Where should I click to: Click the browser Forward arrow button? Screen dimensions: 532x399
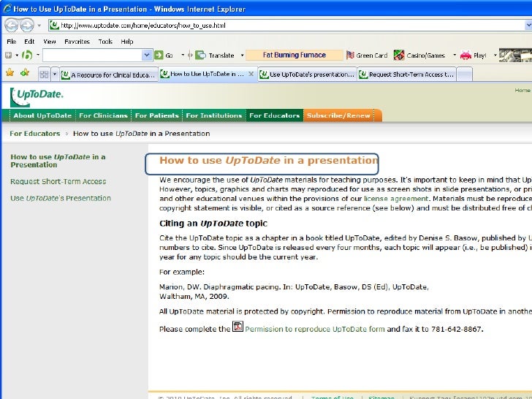[27, 25]
